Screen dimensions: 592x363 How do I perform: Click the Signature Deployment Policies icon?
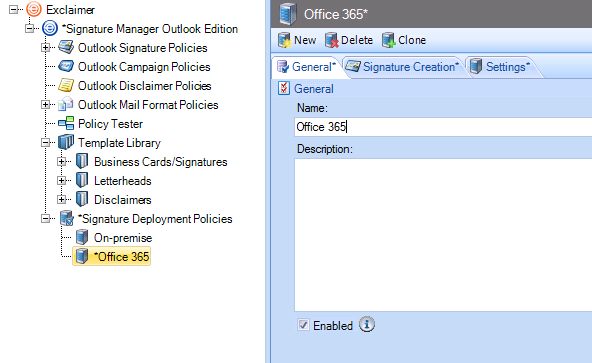[x=67, y=218]
